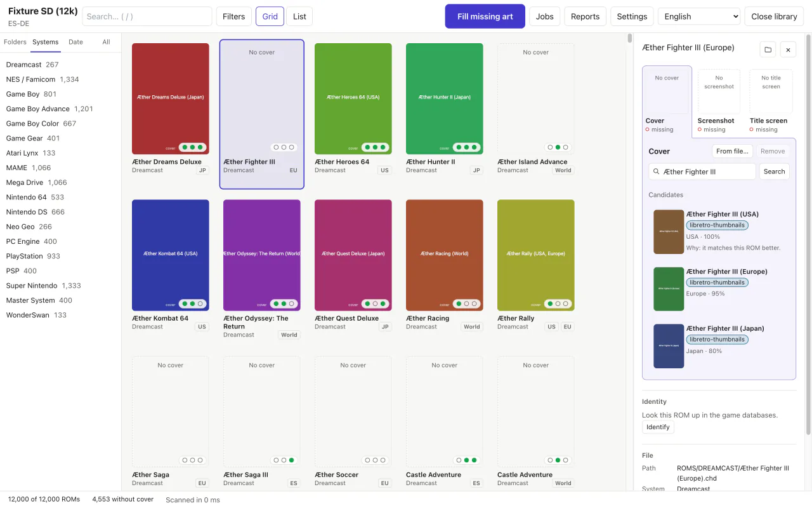The height and width of the screenshot is (508, 812).
Task: Switch to Grid view
Action: [x=270, y=17]
